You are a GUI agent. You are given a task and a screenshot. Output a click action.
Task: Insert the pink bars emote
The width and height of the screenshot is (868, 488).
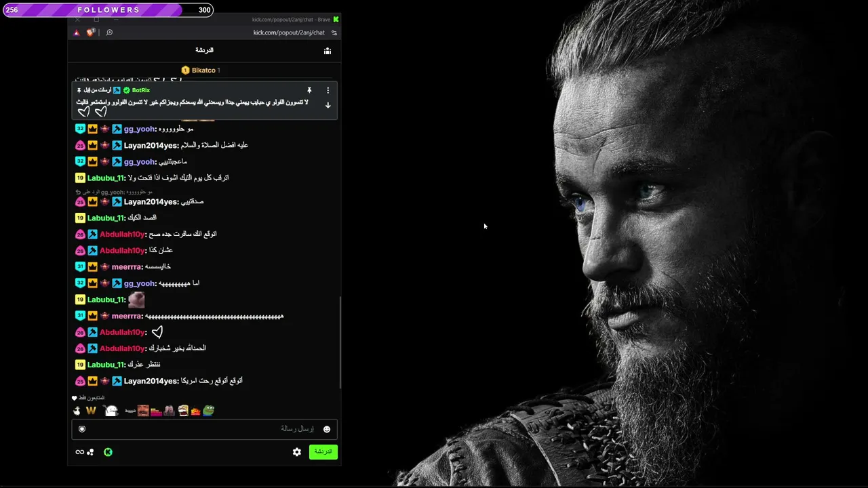click(x=156, y=411)
